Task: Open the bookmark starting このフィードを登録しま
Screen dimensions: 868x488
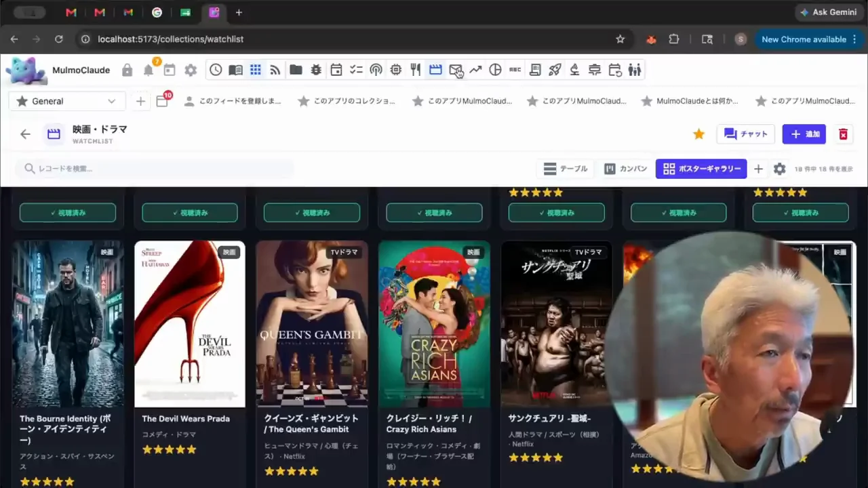Action: (233, 101)
